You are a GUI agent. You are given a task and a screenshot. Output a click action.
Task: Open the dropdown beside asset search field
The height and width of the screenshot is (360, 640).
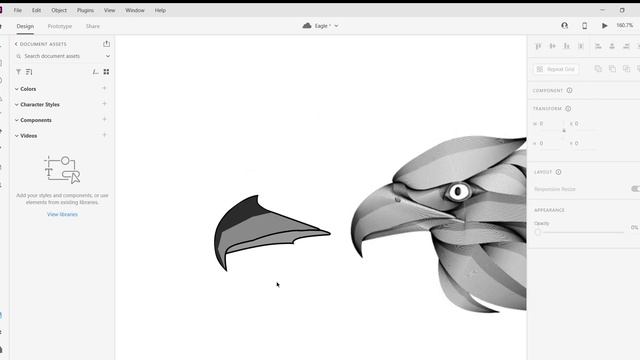(x=108, y=56)
